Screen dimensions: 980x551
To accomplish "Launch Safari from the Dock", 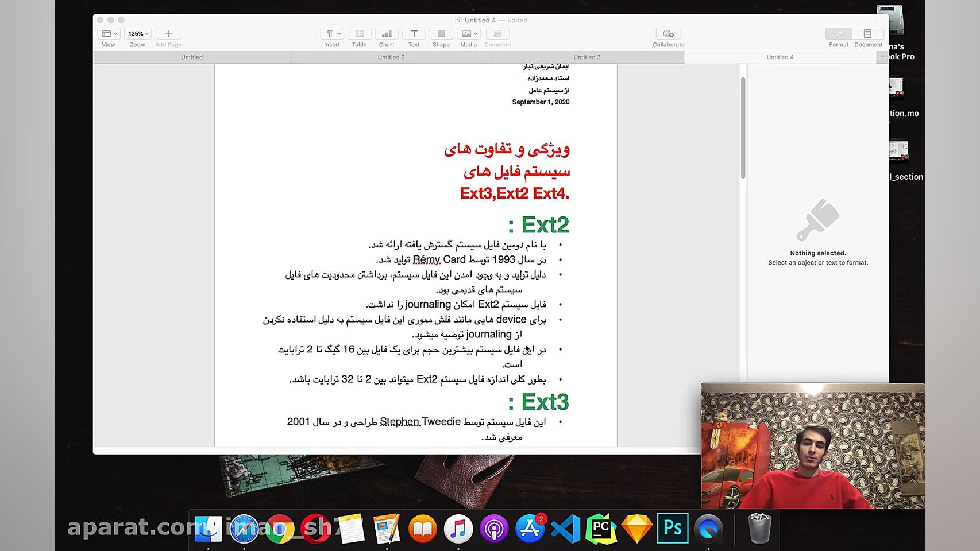I will click(244, 529).
